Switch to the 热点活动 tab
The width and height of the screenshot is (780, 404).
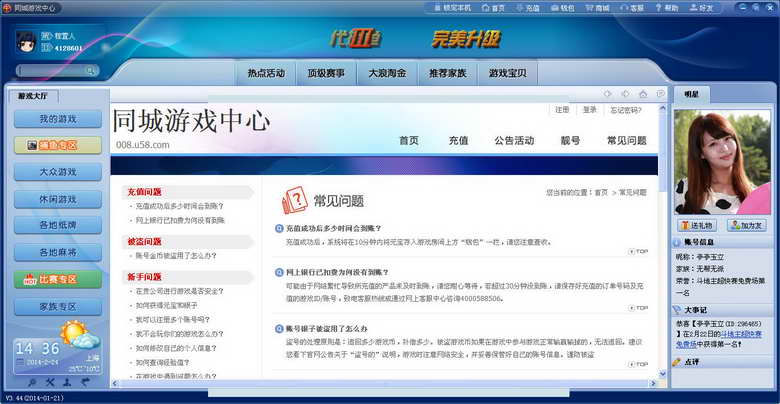[265, 73]
